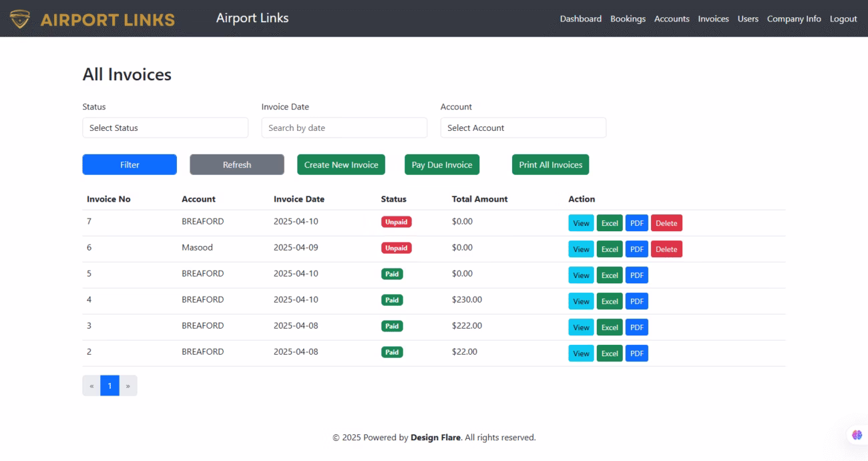Download PDF for invoice 2
The image size is (868, 461).
(x=636, y=353)
